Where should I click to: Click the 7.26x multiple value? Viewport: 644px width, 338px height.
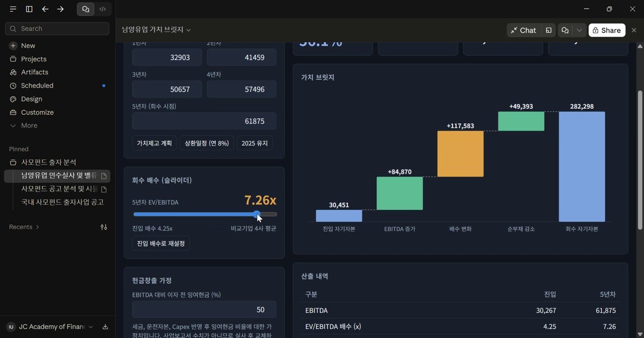tap(261, 200)
